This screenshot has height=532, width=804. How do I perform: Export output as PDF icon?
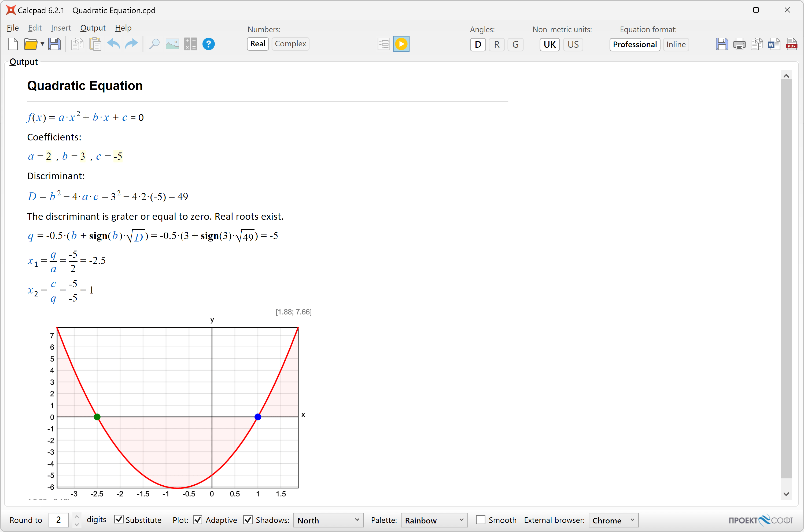tap(791, 44)
